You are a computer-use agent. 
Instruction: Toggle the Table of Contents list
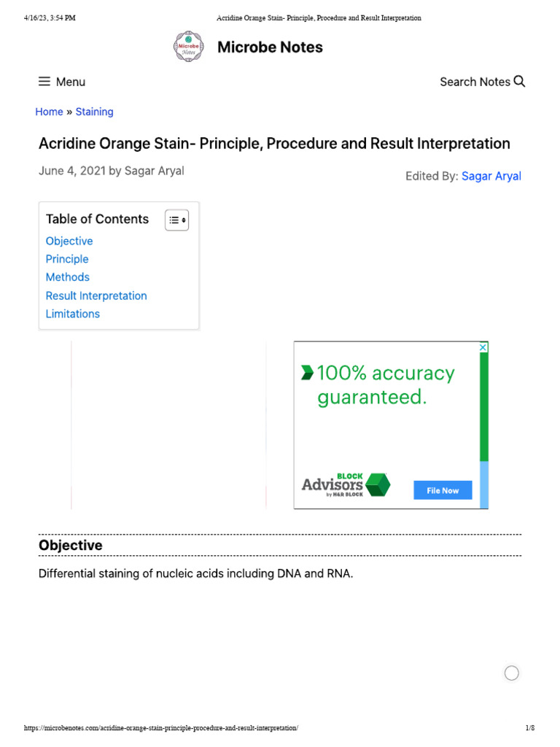coord(176,220)
